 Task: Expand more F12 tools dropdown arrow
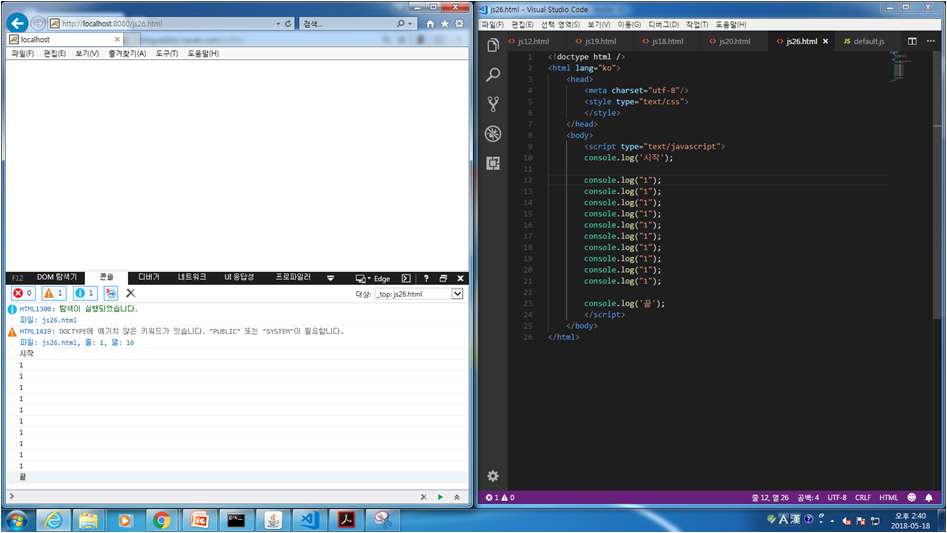pyautogui.click(x=330, y=278)
